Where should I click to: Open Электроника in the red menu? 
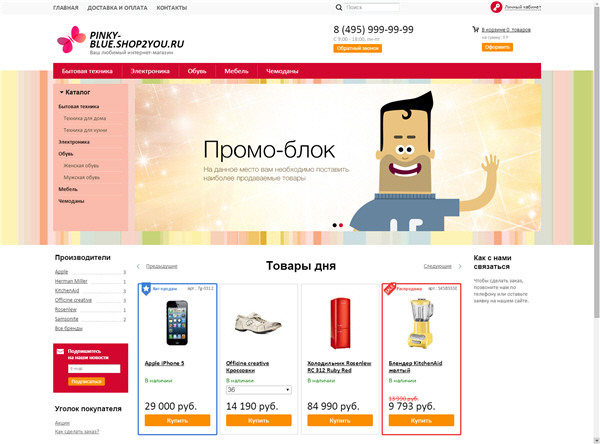pos(150,71)
